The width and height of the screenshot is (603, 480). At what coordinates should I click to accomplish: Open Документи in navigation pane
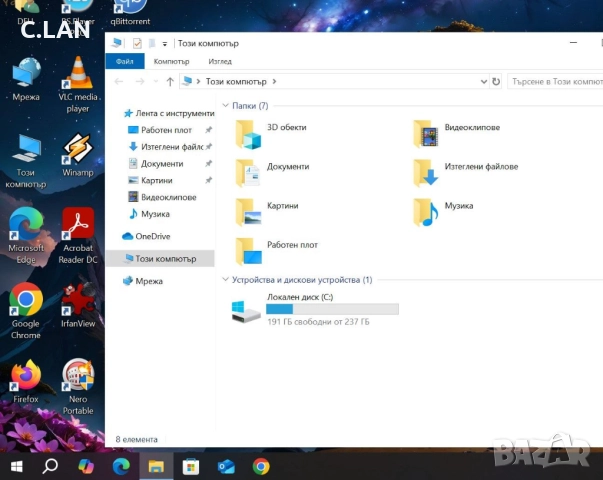pyautogui.click(x=156, y=164)
